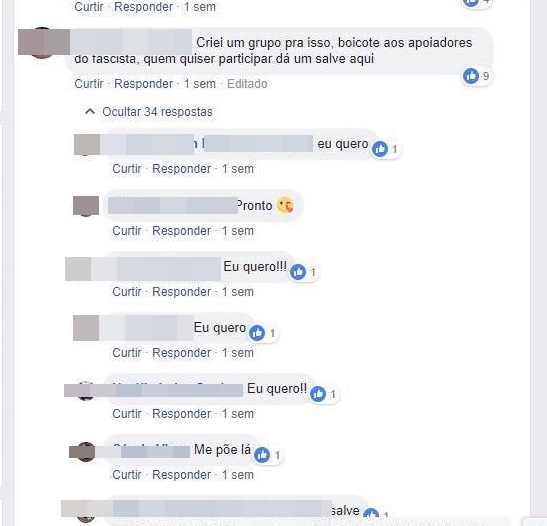The height and width of the screenshot is (526, 547).
Task: Click 'Curtir' under the 'Criei um grupo' comment
Action: pos(89,84)
